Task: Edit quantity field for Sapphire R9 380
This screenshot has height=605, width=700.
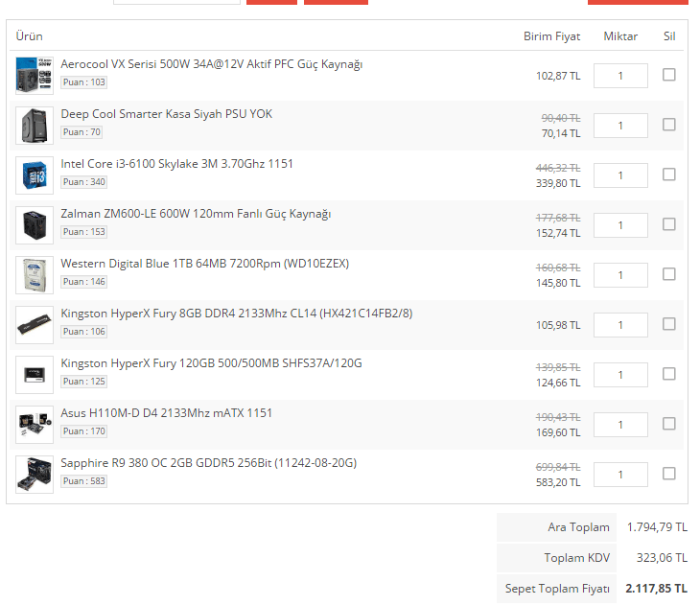Action: (x=620, y=475)
